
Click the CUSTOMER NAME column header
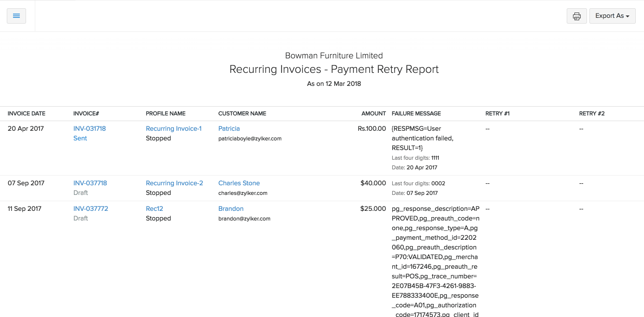click(242, 113)
